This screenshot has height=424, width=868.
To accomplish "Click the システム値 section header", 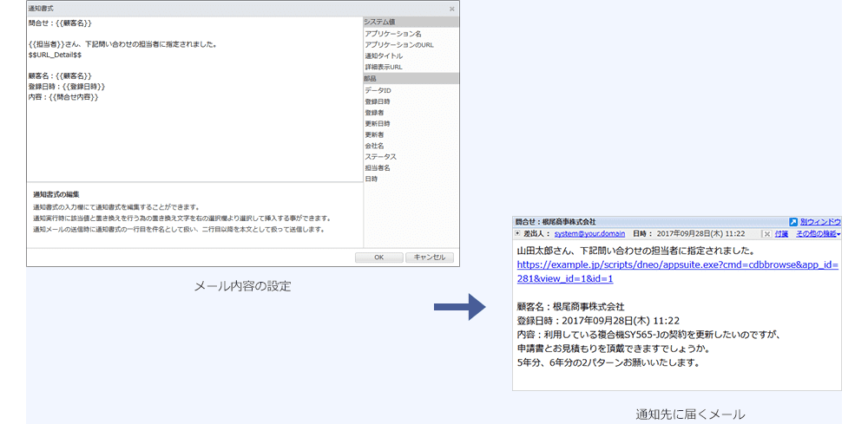I will tap(411, 23).
